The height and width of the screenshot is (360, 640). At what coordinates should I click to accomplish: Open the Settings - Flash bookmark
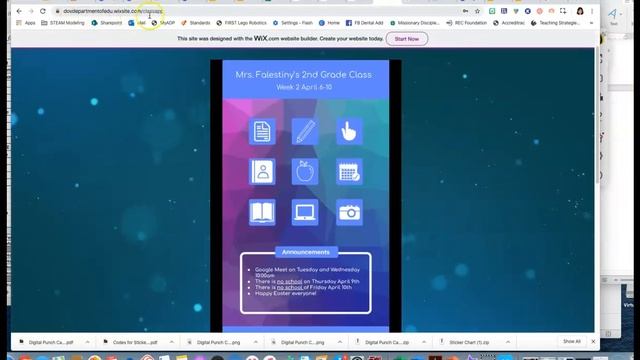tap(293, 23)
